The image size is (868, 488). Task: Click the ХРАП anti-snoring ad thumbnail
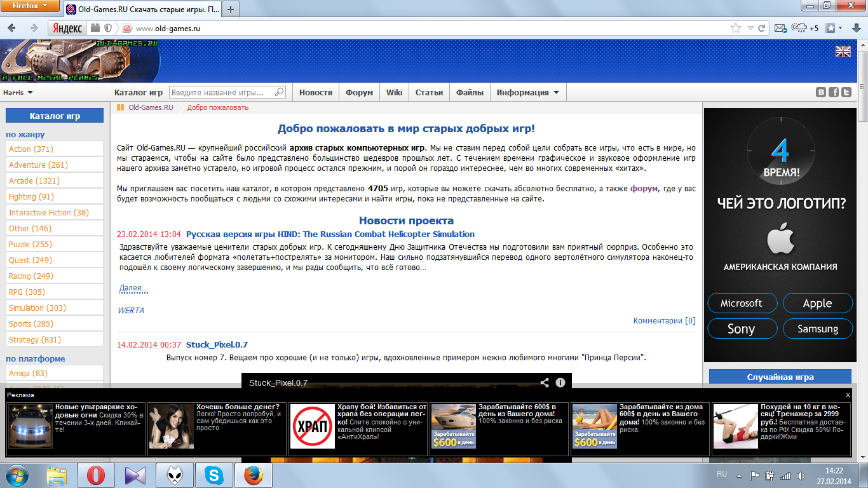click(x=313, y=426)
